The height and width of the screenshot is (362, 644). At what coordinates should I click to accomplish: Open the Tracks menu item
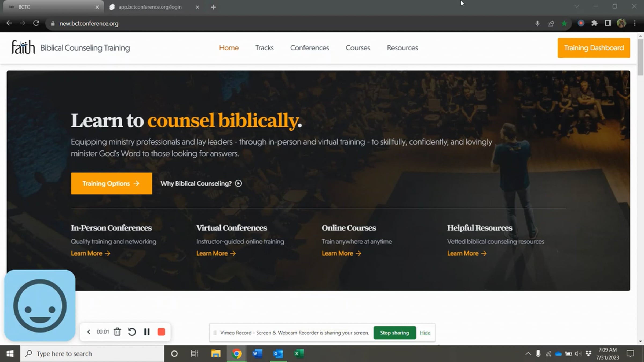click(x=264, y=48)
